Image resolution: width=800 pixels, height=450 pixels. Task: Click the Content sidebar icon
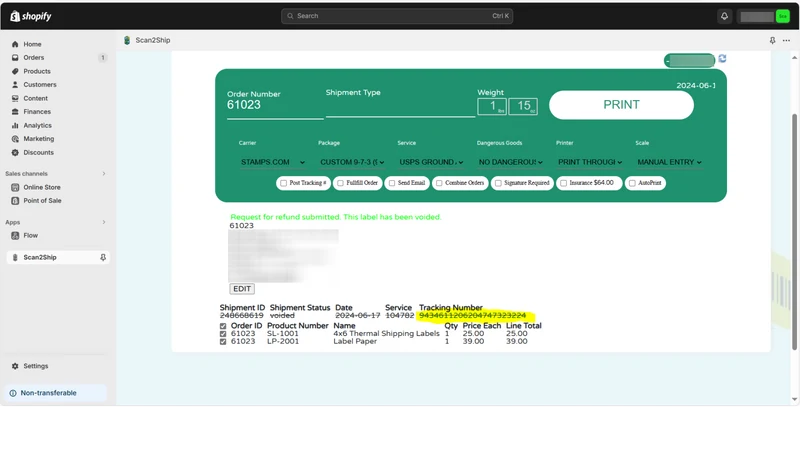point(15,98)
